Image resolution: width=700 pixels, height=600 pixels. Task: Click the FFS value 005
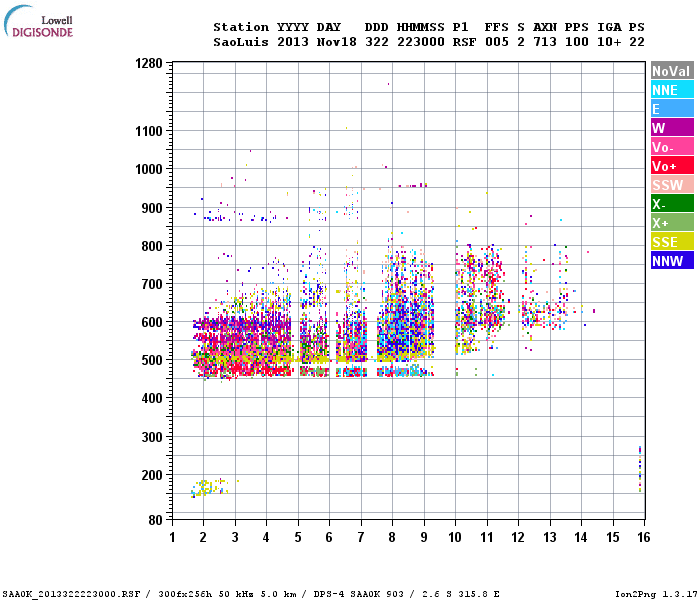click(496, 42)
